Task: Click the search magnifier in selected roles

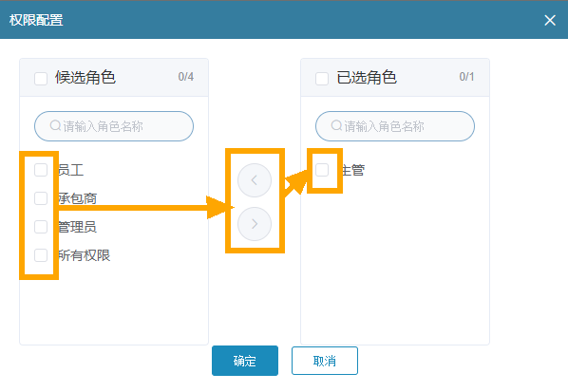Action: coord(336,125)
